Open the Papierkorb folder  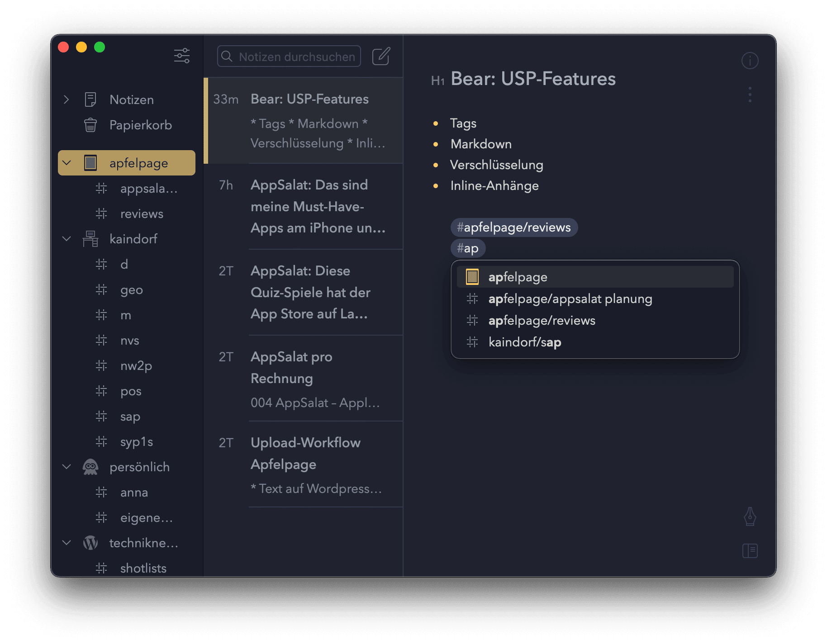click(x=127, y=125)
